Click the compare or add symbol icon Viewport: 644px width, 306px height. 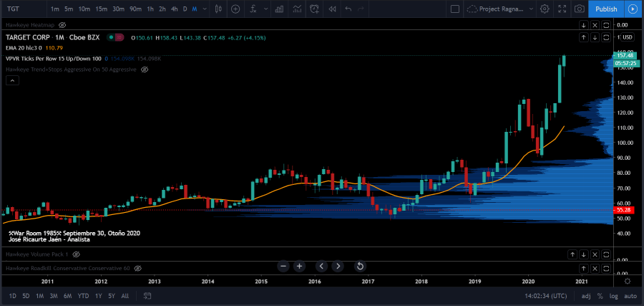point(235,9)
